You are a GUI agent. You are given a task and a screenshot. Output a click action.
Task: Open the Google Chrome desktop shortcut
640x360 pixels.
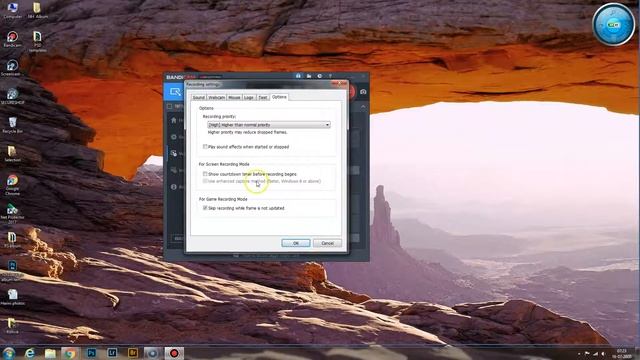click(x=12, y=185)
